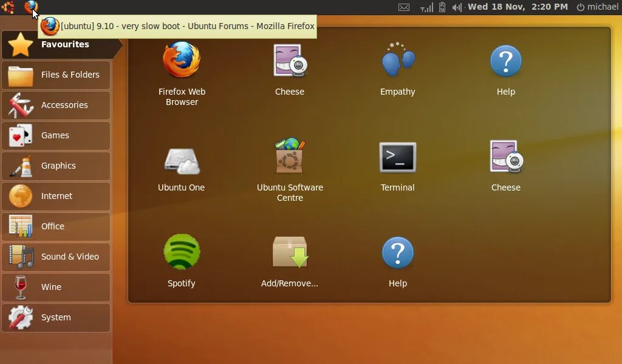The width and height of the screenshot is (622, 364).
Task: Switch to Firefox window in top panel
Action: (x=30, y=7)
